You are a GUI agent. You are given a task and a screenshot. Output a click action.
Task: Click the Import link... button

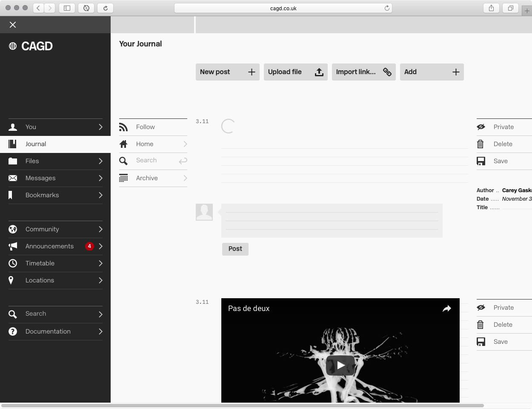pos(364,72)
